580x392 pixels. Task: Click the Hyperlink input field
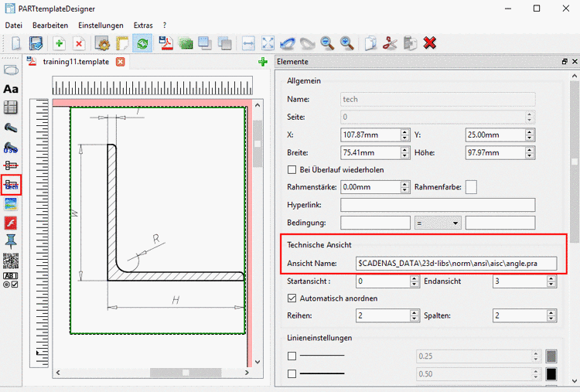(438, 205)
